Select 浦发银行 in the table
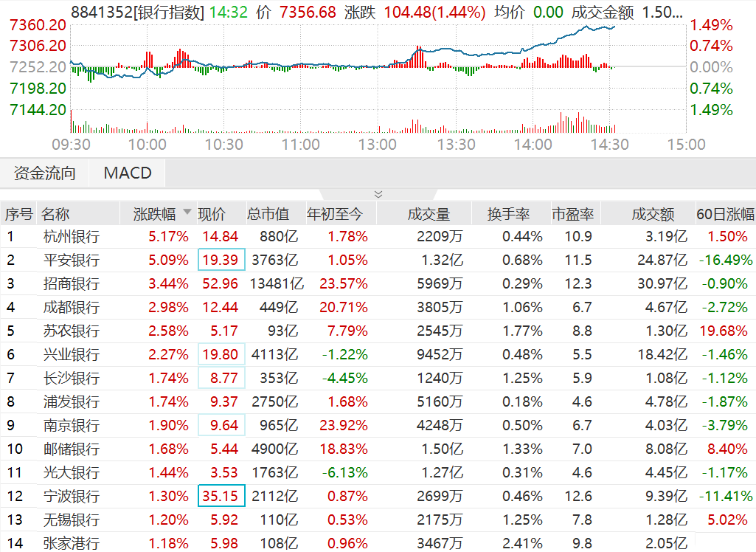Screen dimensions: 756x552 click(x=72, y=402)
